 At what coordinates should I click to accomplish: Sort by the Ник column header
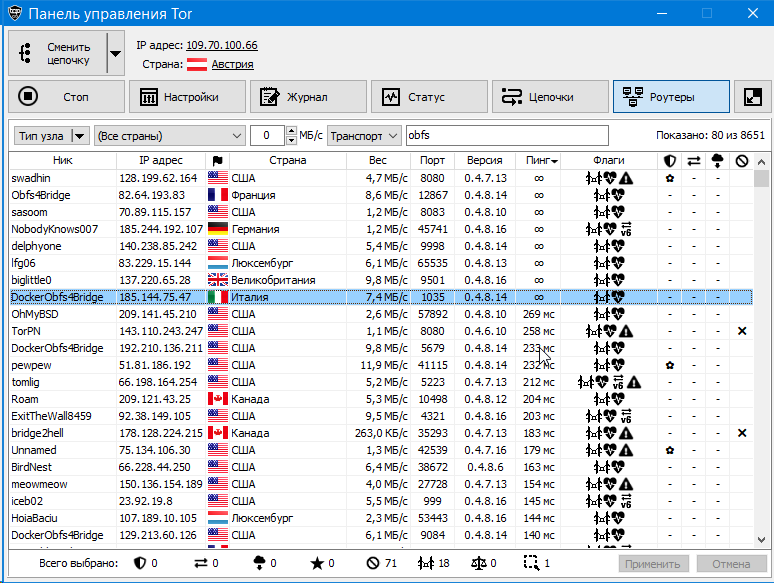click(63, 160)
